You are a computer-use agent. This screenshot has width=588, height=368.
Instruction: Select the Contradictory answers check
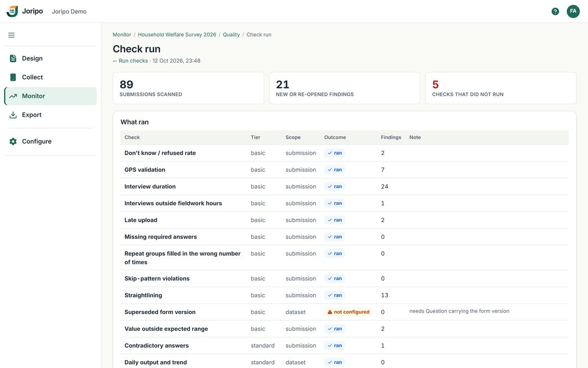(157, 345)
